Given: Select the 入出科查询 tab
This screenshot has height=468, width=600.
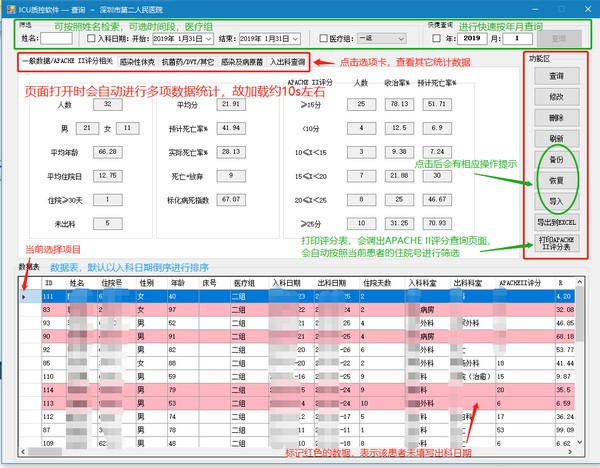Looking at the screenshot, I should 287,62.
